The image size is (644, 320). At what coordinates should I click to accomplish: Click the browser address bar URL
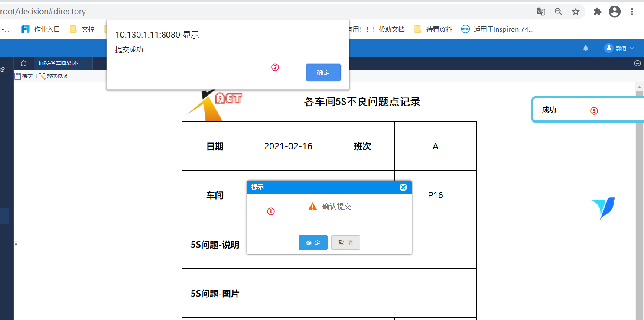tap(43, 12)
